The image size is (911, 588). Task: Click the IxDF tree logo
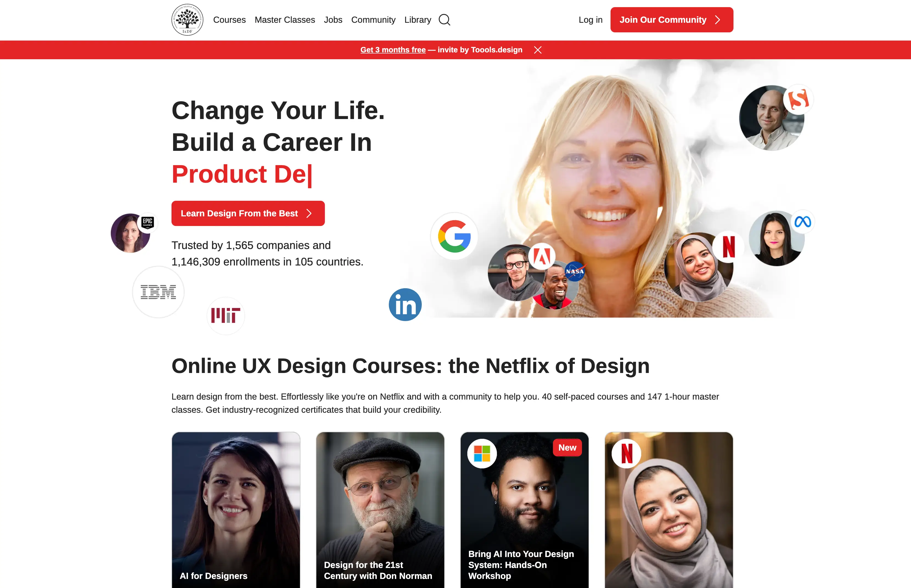187,20
